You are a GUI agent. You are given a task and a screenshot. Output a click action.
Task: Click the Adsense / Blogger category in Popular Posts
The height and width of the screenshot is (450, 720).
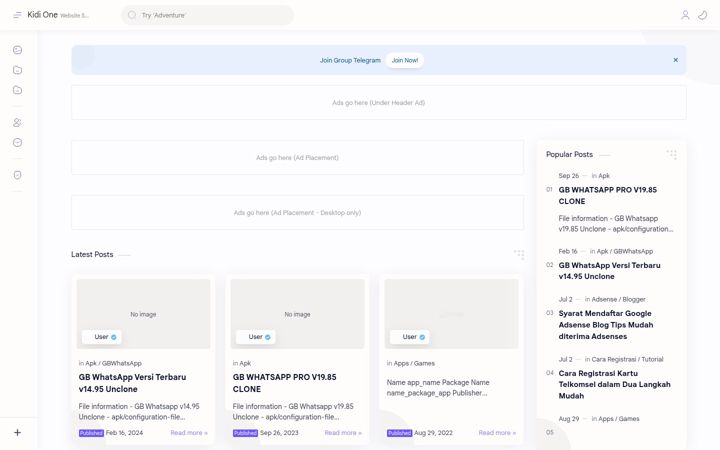[618, 299]
